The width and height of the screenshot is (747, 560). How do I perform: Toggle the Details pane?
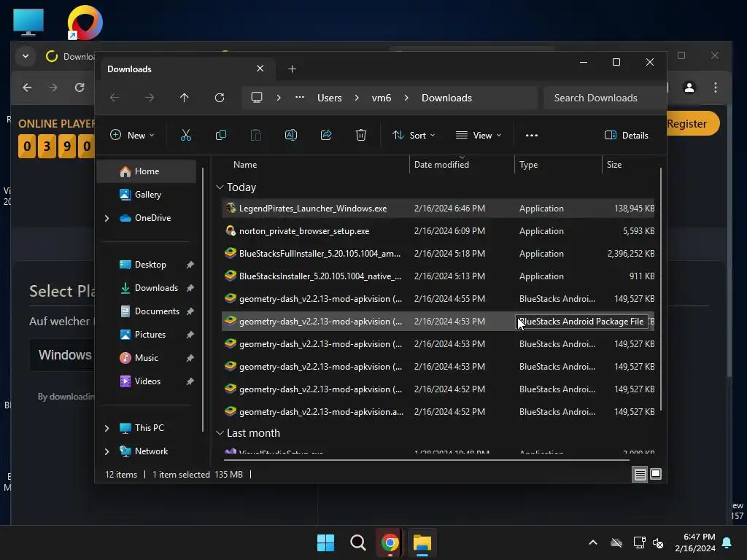pyautogui.click(x=626, y=135)
